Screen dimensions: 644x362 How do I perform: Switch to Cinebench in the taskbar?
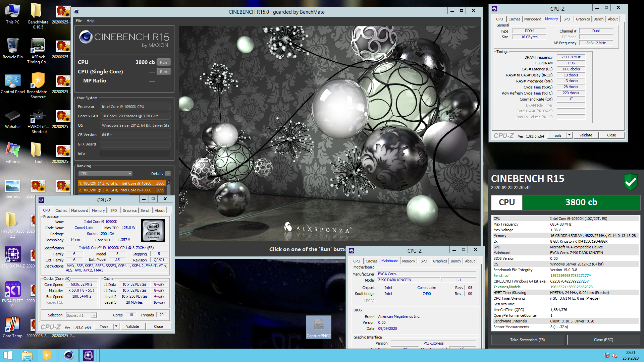pos(69,355)
